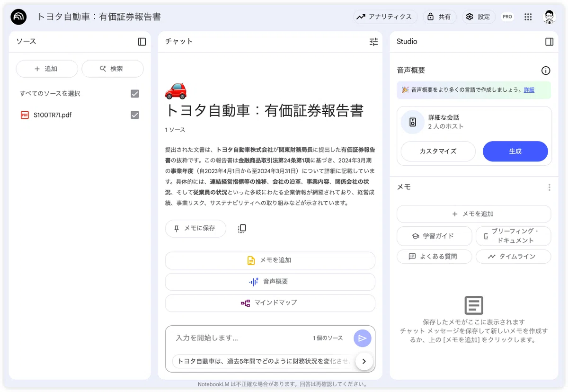
Task: Click the notebook title トヨタ自動車：有価証券報告書 in header
Action: (99, 17)
